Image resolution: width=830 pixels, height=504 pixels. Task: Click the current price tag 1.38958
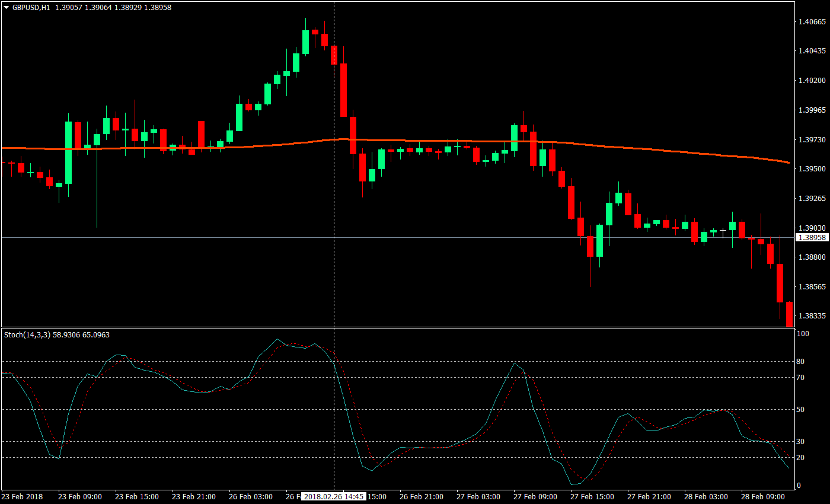click(x=813, y=237)
